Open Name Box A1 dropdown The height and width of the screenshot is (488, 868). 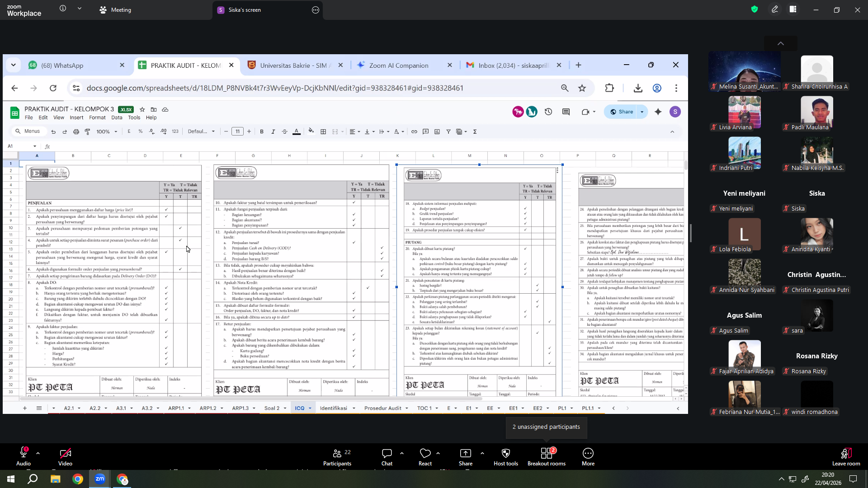[x=35, y=146]
